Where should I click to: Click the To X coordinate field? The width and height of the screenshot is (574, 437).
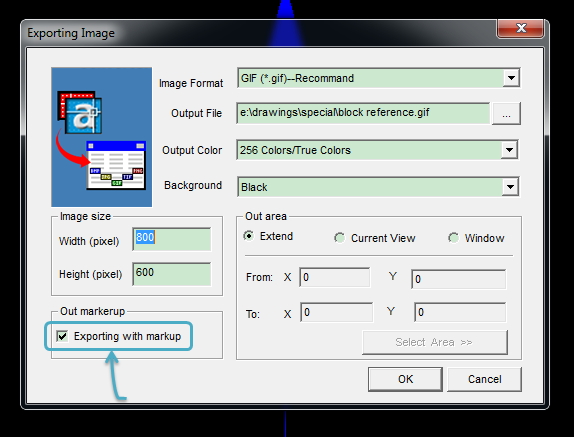pos(336,312)
